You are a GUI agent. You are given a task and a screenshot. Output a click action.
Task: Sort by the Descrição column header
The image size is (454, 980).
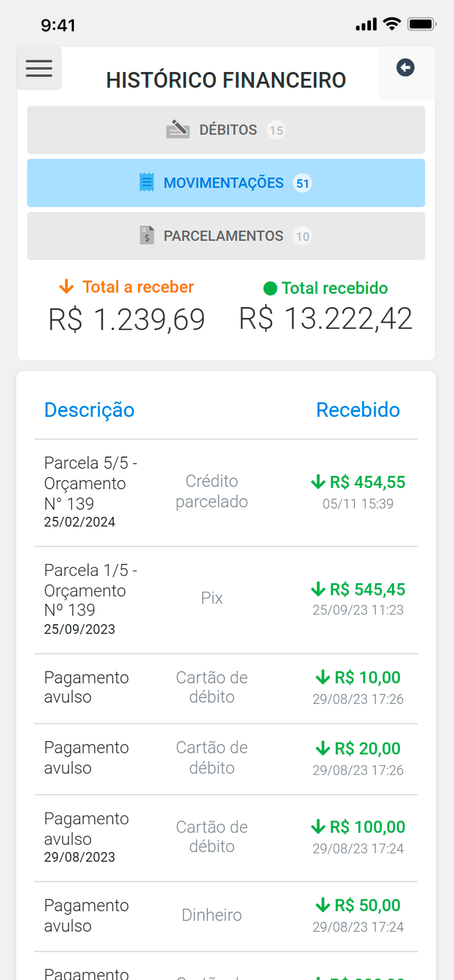point(89,410)
